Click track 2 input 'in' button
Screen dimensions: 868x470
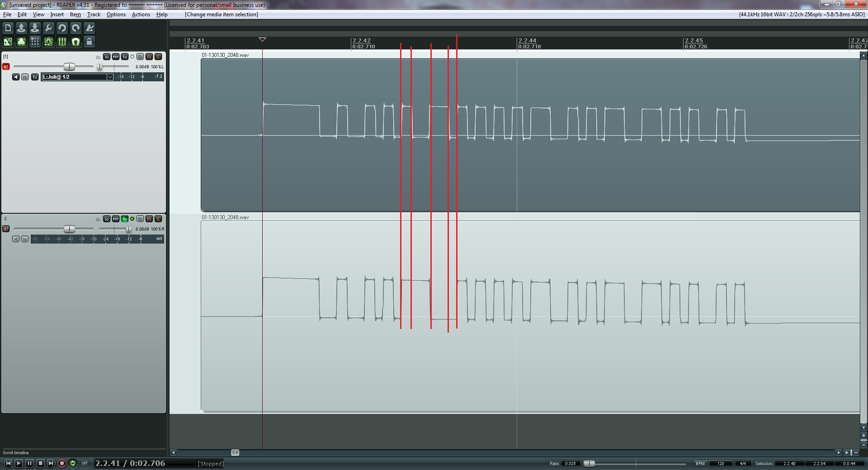click(25, 240)
